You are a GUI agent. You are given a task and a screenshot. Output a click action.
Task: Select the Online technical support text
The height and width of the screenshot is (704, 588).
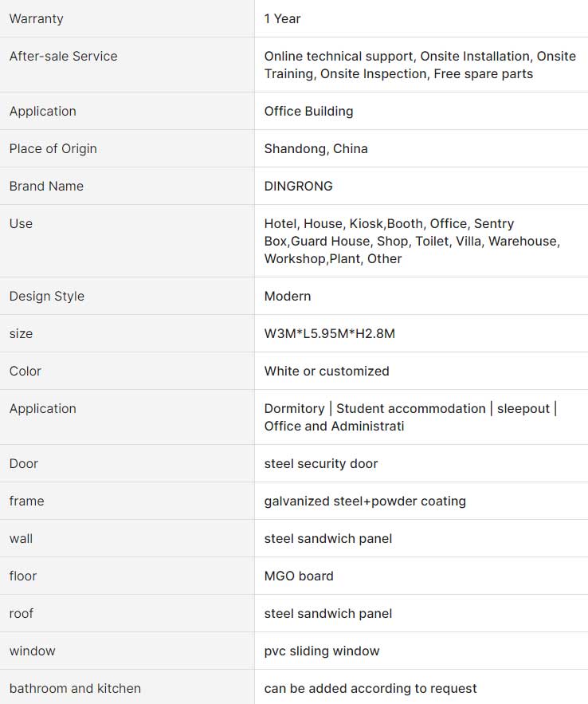(339, 56)
